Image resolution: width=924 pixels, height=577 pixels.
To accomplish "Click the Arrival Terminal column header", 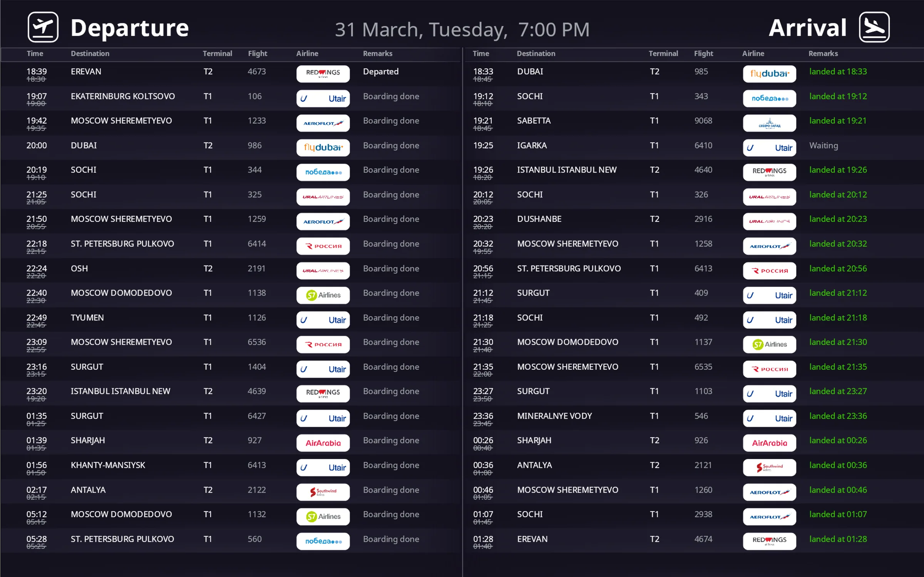I will click(663, 54).
